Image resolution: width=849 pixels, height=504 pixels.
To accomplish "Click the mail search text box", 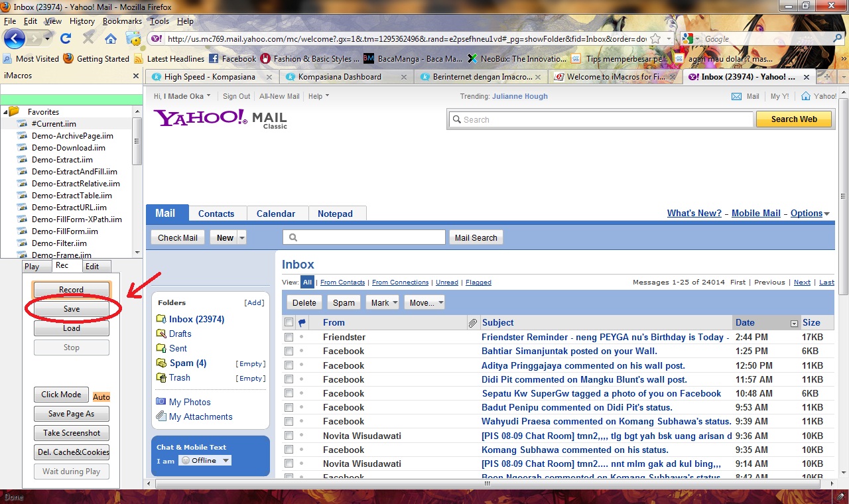I will (364, 237).
